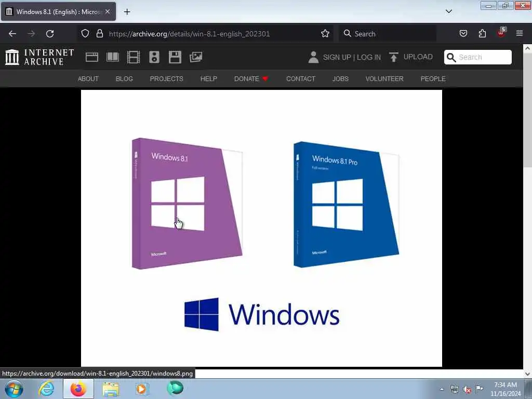This screenshot has width=532, height=399.
Task: Open the Texts book icon
Action: (x=113, y=57)
